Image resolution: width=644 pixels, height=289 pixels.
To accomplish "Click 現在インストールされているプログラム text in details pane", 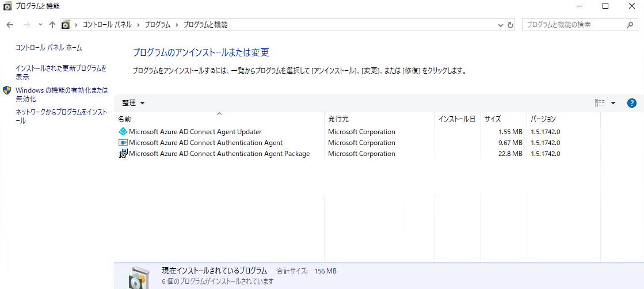I will click(x=215, y=271).
